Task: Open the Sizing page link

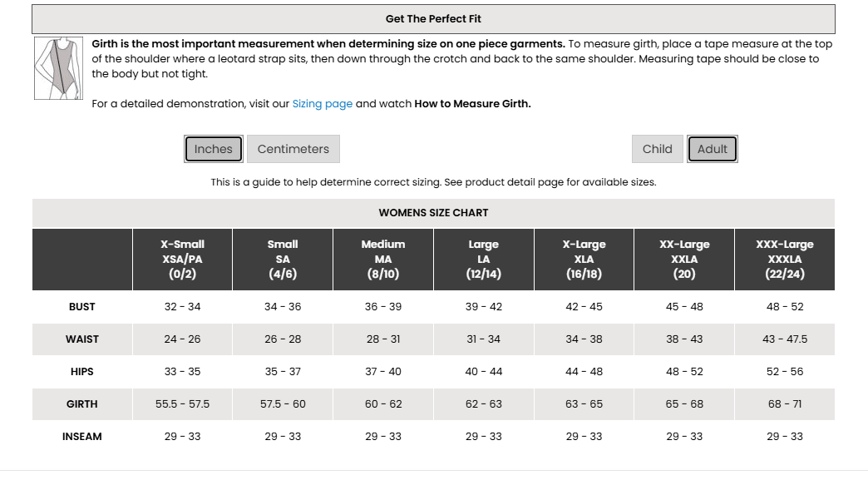Action: (x=323, y=104)
